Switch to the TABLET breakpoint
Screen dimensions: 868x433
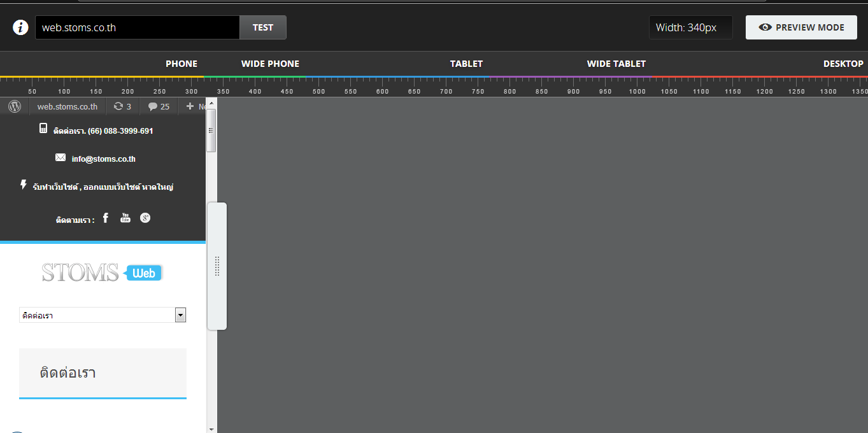466,64
